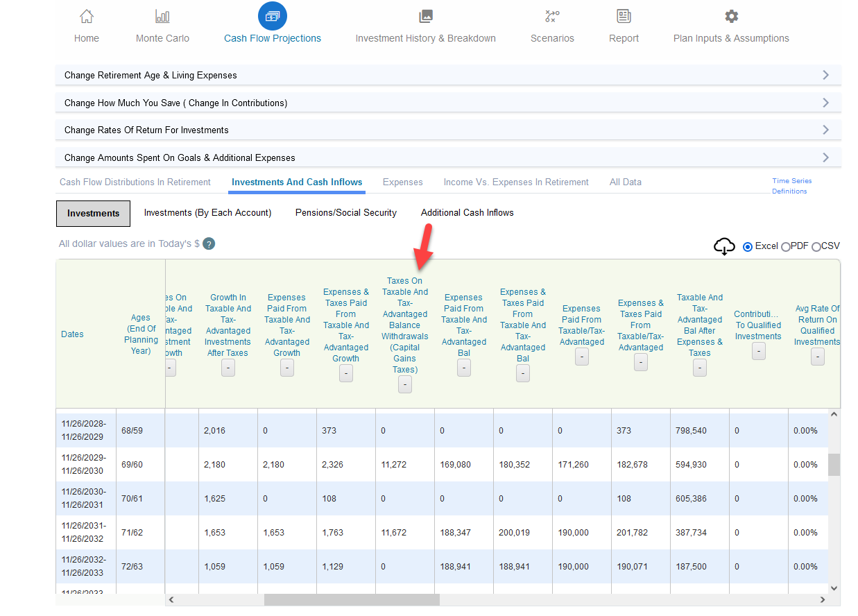Expand Change How Much You Save section

click(x=448, y=103)
